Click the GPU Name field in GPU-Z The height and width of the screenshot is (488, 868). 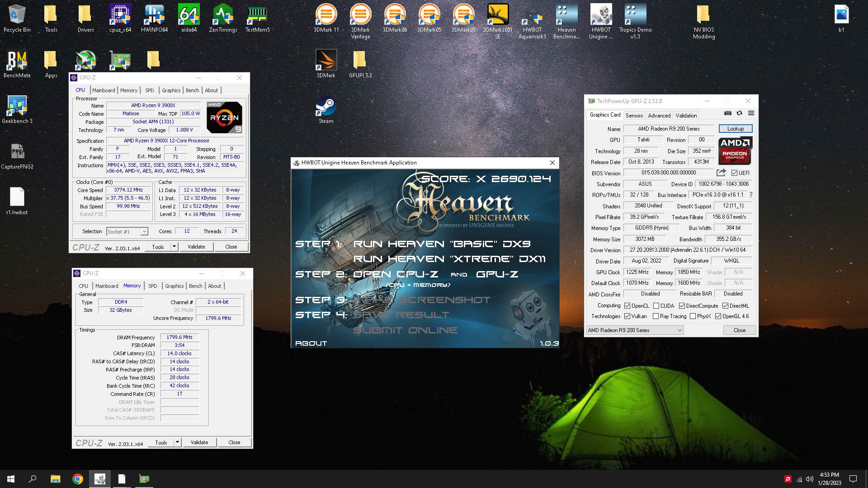click(668, 129)
